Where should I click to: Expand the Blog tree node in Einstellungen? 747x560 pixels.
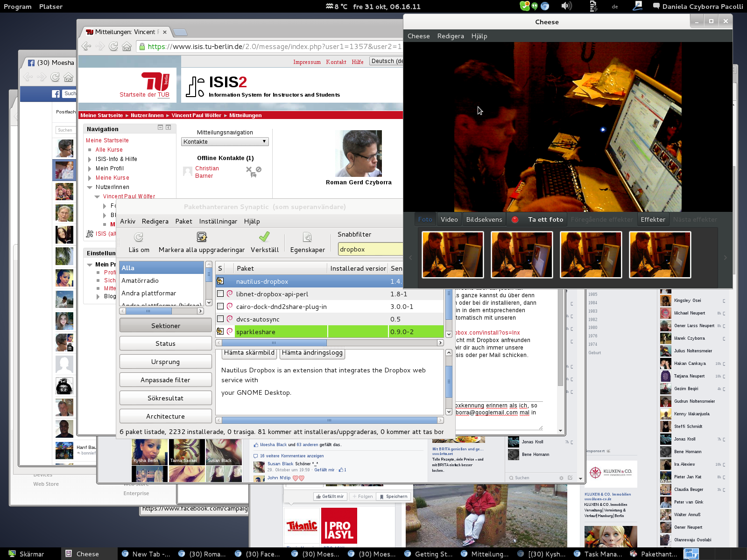tap(98, 296)
